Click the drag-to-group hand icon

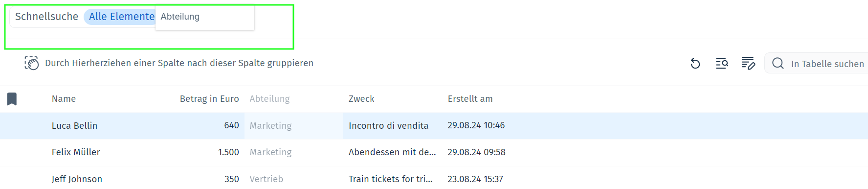32,63
